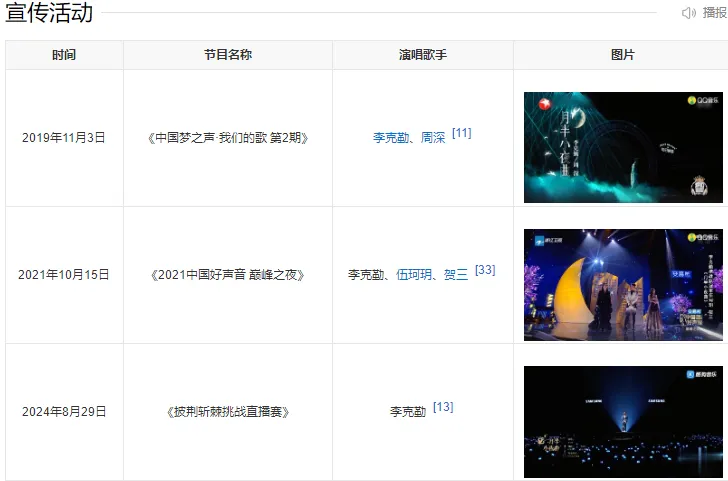This screenshot has height=481, width=728.
Task: Click the 节目名称 column header
Action: click(x=228, y=55)
